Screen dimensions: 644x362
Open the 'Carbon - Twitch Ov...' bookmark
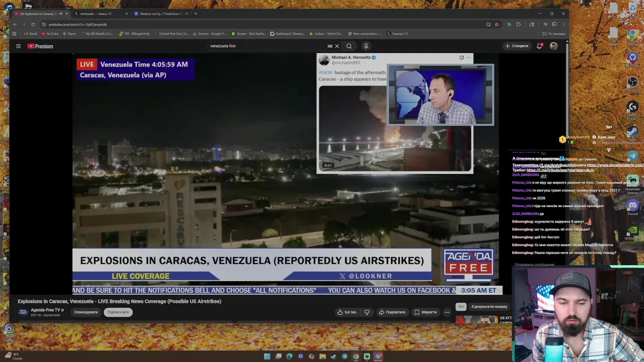[325, 34]
